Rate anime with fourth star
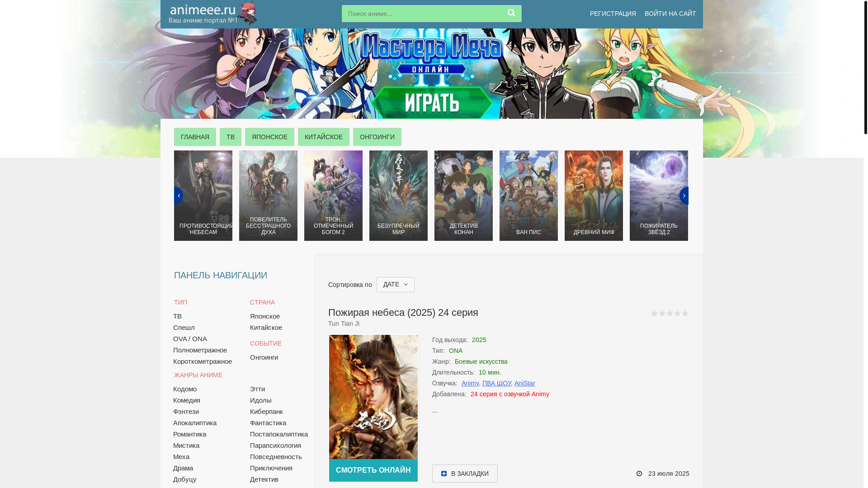This screenshot has height=488, width=868. pyautogui.click(x=677, y=313)
